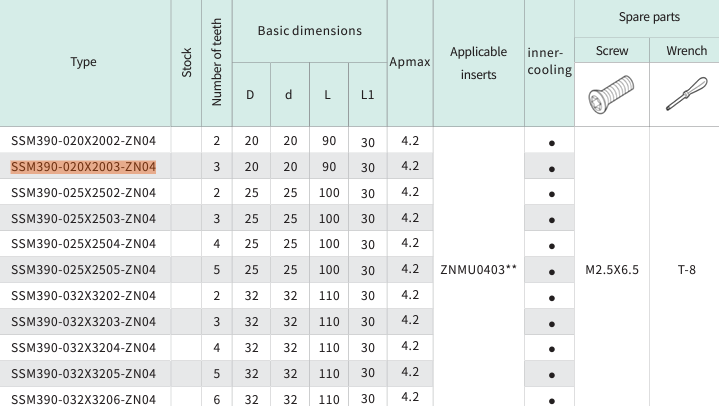Click the Type column header
The width and height of the screenshot is (719, 406).
click(x=84, y=62)
